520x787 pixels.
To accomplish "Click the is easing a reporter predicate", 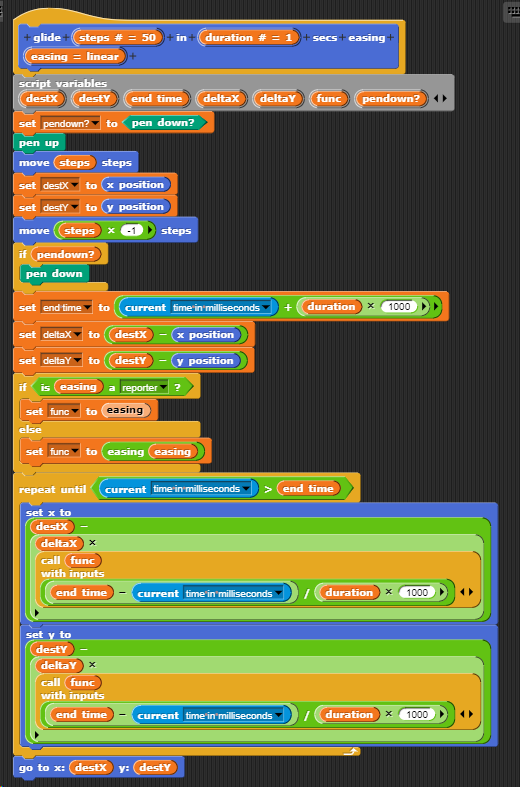I will [112, 387].
